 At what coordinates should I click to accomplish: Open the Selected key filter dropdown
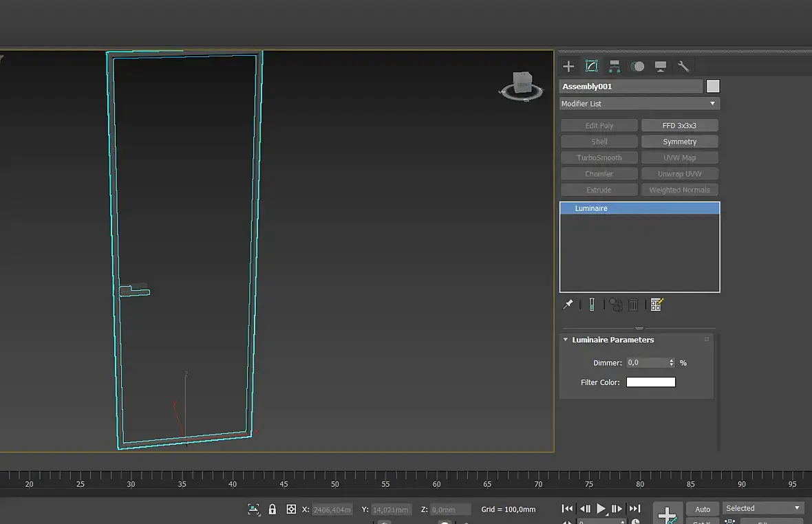click(763, 508)
